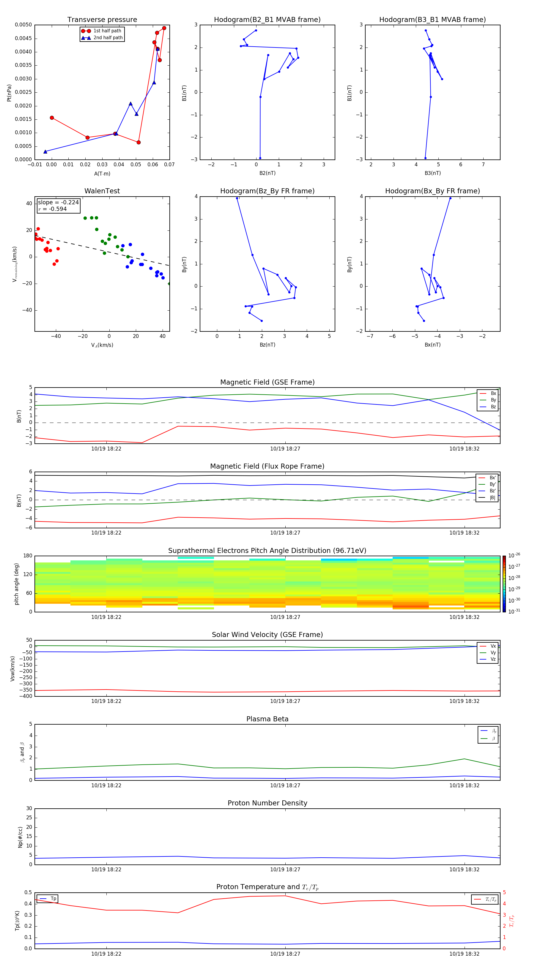Click the 'V_A(km/s)' x-axis label
535x980 pixels.
click(x=102, y=345)
